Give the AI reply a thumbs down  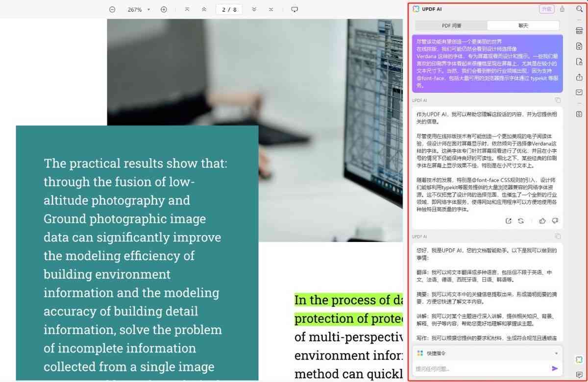pyautogui.click(x=555, y=221)
